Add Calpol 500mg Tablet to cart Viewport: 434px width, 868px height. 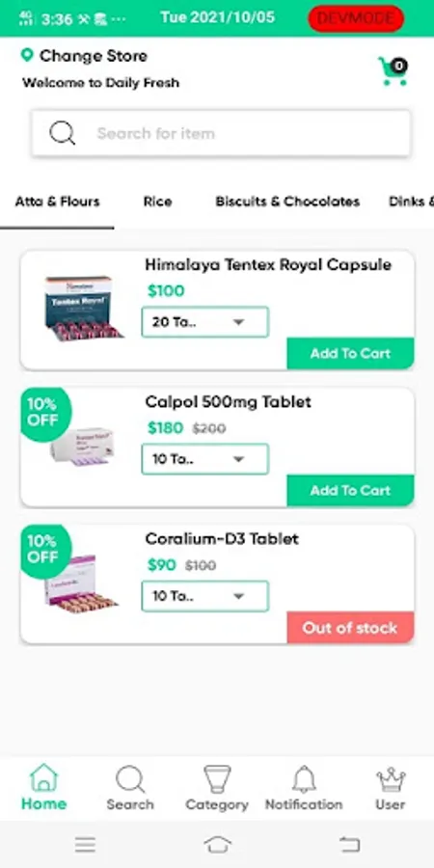click(350, 491)
